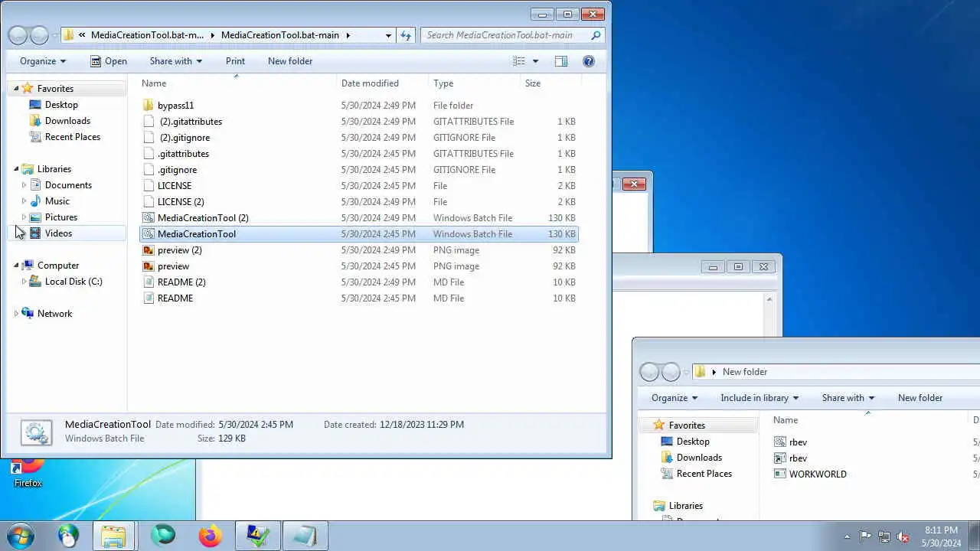Click the Forward navigation arrow in main window
Screen dimensions: 980x551
39,35
